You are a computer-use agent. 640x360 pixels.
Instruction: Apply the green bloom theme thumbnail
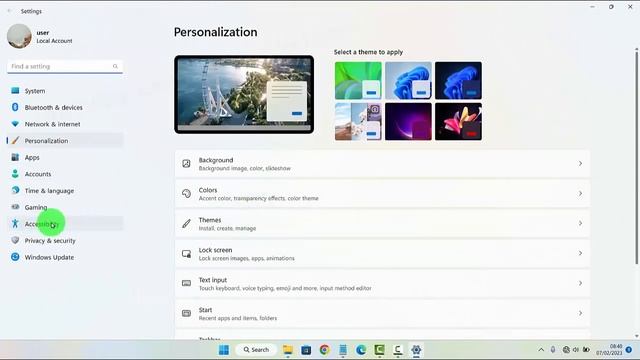tap(358, 80)
